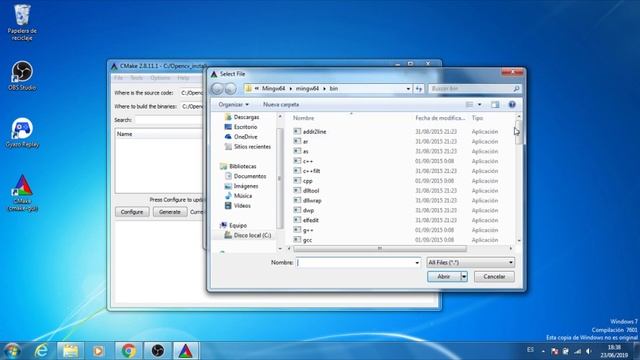Click the Mingw64 breadcrumb in the address bar
Viewport: 640px width, 360px height.
click(273, 89)
